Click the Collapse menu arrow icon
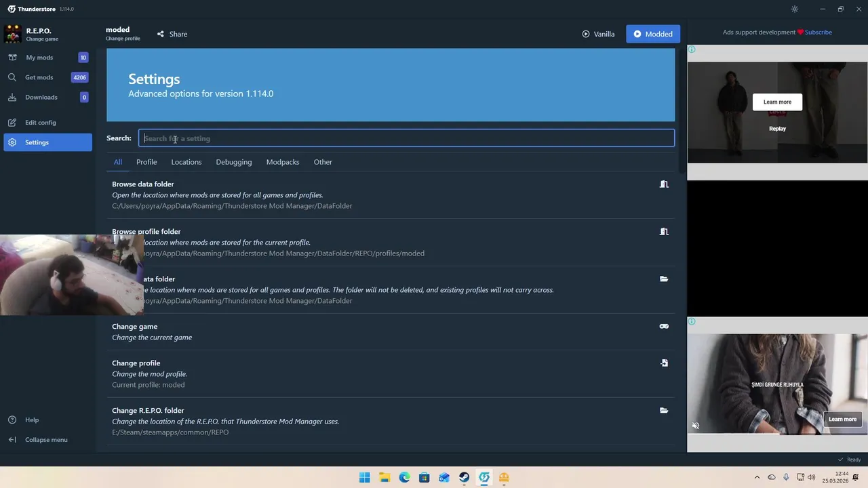Screen dimensions: 868x488 12,440
